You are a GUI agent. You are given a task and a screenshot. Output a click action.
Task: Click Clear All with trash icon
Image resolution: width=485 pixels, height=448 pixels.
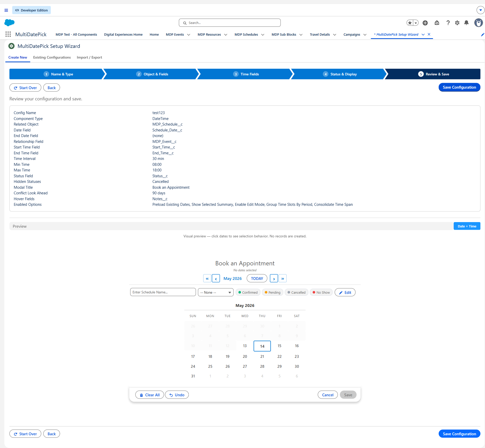click(150, 395)
